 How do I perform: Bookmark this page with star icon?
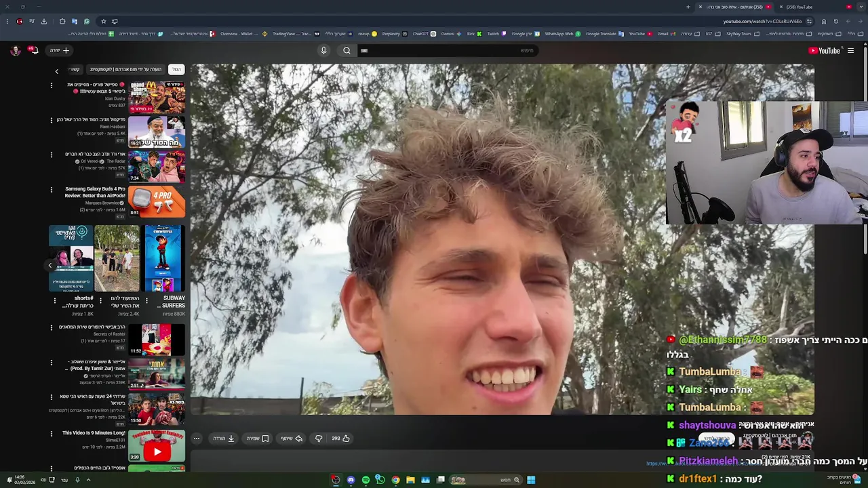pos(103,21)
